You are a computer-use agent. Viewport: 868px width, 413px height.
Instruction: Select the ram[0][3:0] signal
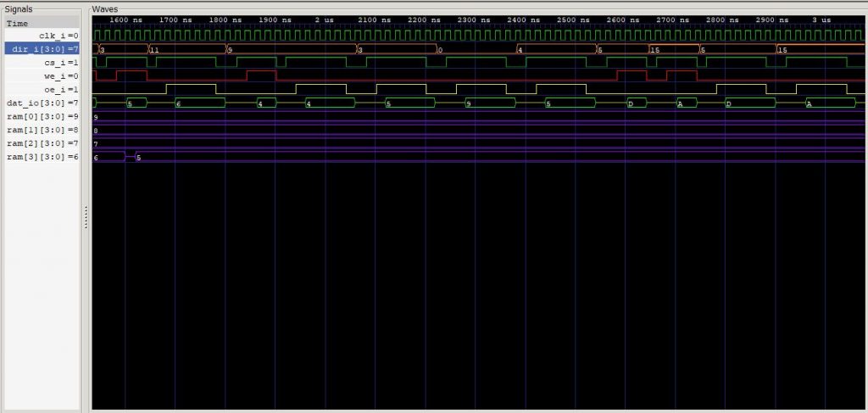(42, 117)
